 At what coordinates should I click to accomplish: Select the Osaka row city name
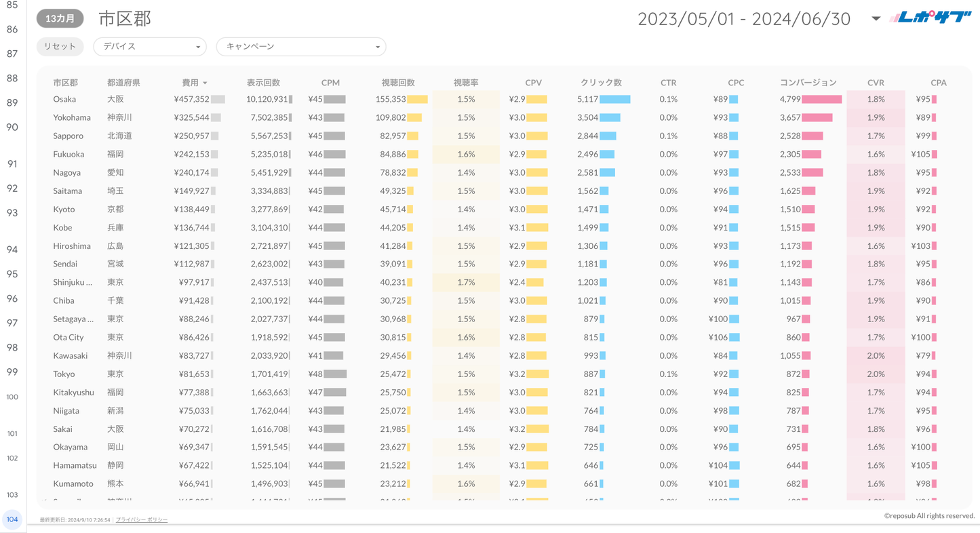click(64, 99)
